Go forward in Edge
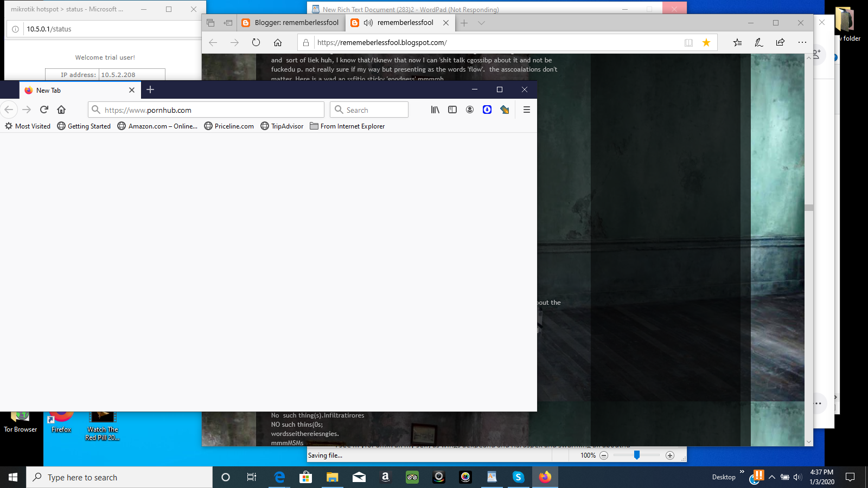 (x=234, y=42)
